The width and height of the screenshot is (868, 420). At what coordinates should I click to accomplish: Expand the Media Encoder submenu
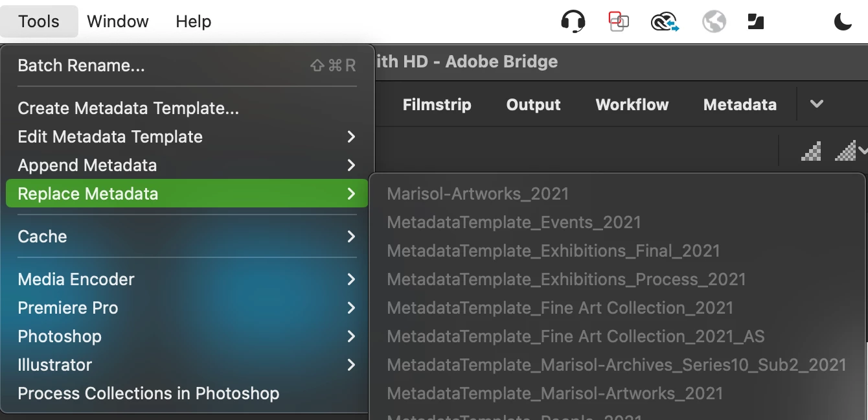[x=187, y=279]
